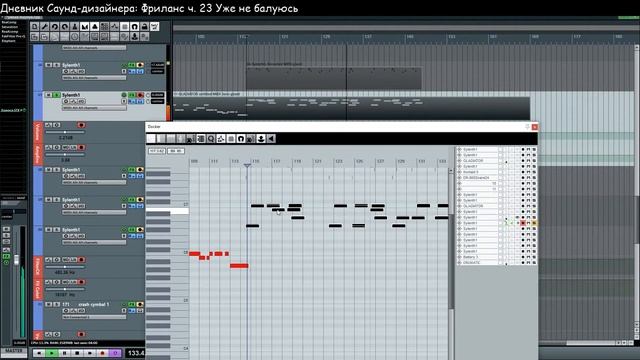Toggle the snap magnet icon in main toolbar
The width and height of the screenshot is (640, 360).
tap(135, 27)
